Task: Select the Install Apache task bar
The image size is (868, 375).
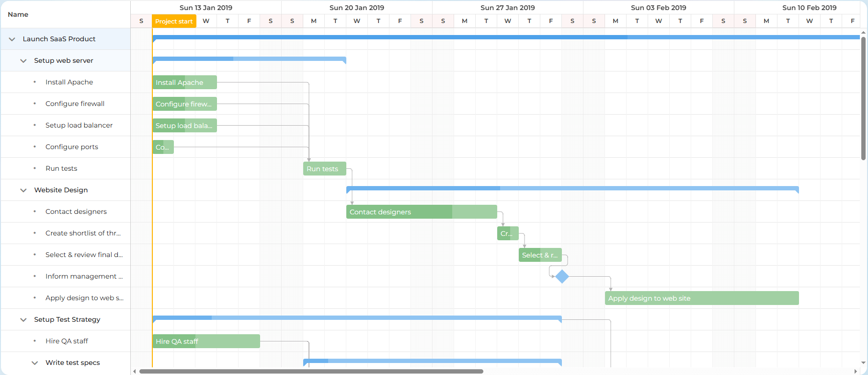Action: point(184,82)
